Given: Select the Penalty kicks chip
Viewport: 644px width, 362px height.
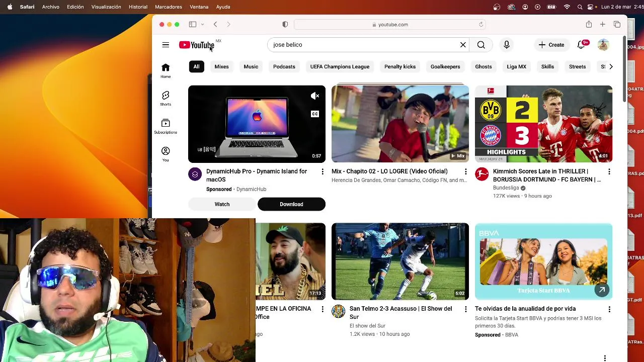Looking at the screenshot, I should pyautogui.click(x=400, y=66).
